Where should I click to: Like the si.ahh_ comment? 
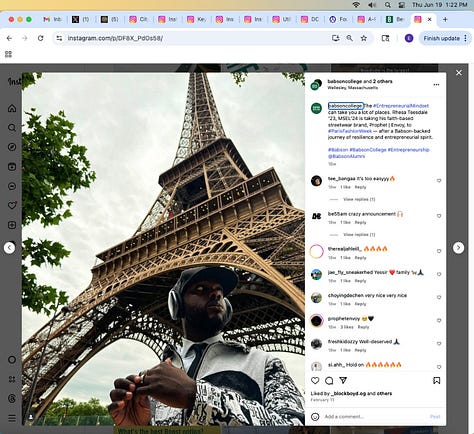pyautogui.click(x=439, y=367)
